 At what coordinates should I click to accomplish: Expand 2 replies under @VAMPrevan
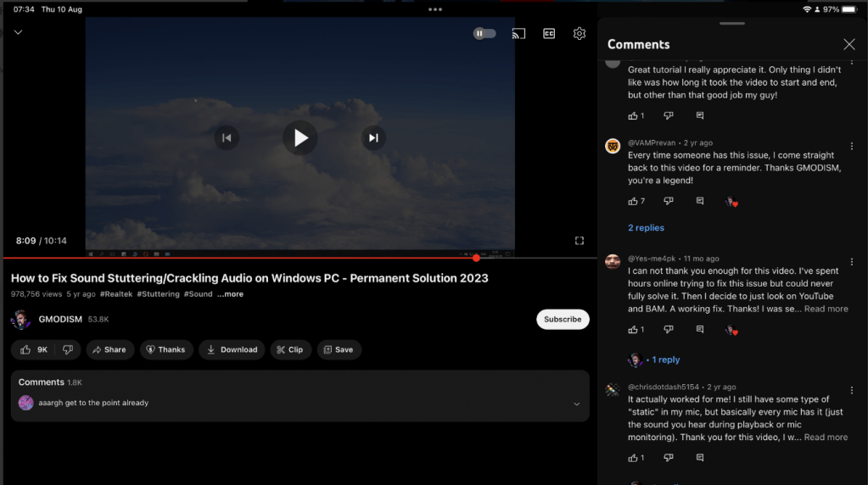click(646, 228)
